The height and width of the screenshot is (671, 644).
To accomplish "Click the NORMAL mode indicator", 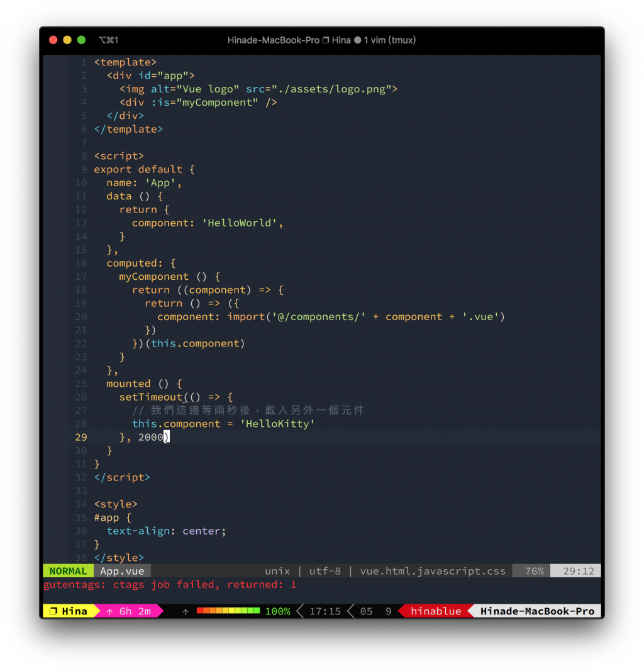I will pos(68,571).
